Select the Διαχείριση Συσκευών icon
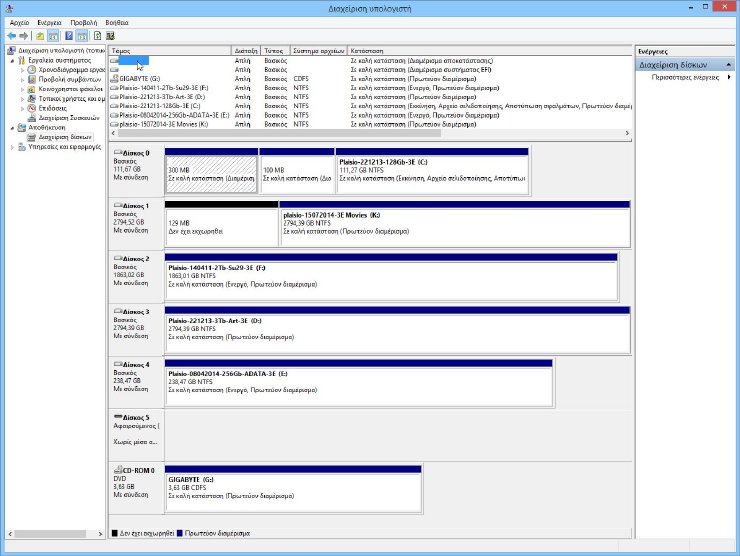 click(x=32, y=118)
